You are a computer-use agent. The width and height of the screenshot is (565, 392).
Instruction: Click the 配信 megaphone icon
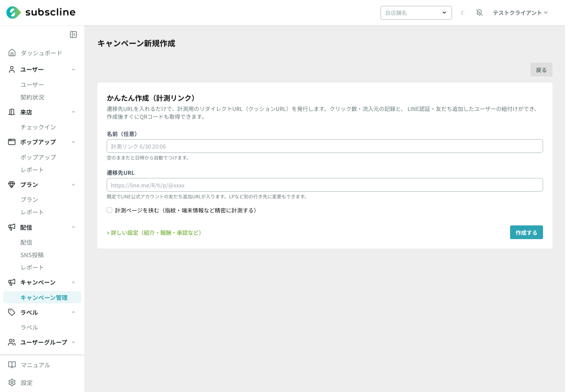pos(12,227)
